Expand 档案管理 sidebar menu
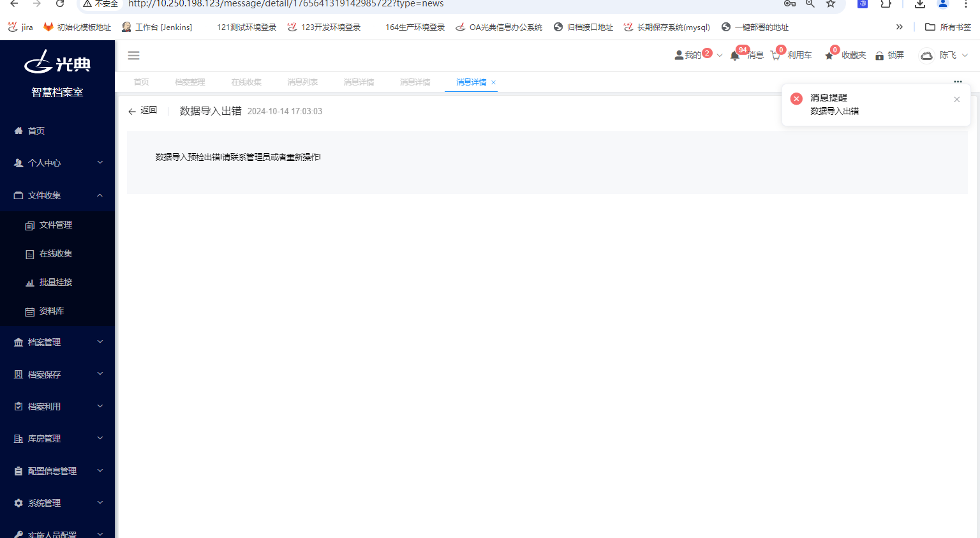Screen dimensions: 980x538 pos(57,342)
